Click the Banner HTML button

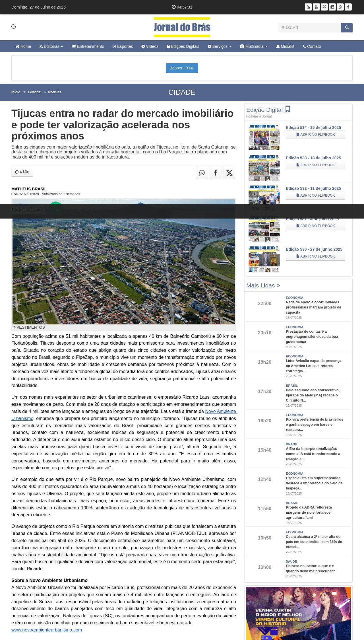182,68
